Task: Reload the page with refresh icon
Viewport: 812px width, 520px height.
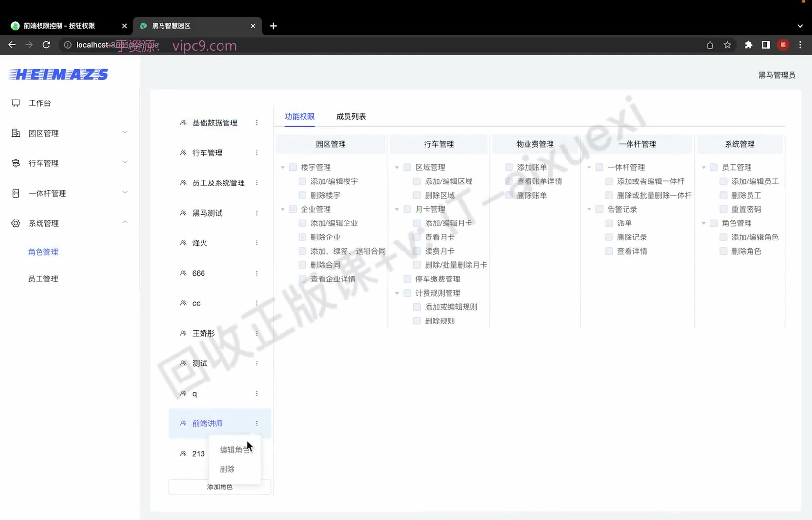Action: click(46, 45)
